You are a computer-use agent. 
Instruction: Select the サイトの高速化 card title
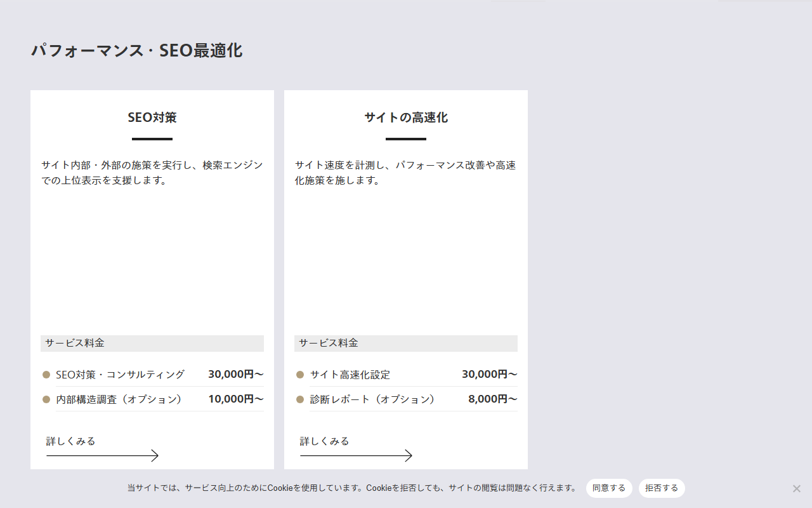[405, 117]
